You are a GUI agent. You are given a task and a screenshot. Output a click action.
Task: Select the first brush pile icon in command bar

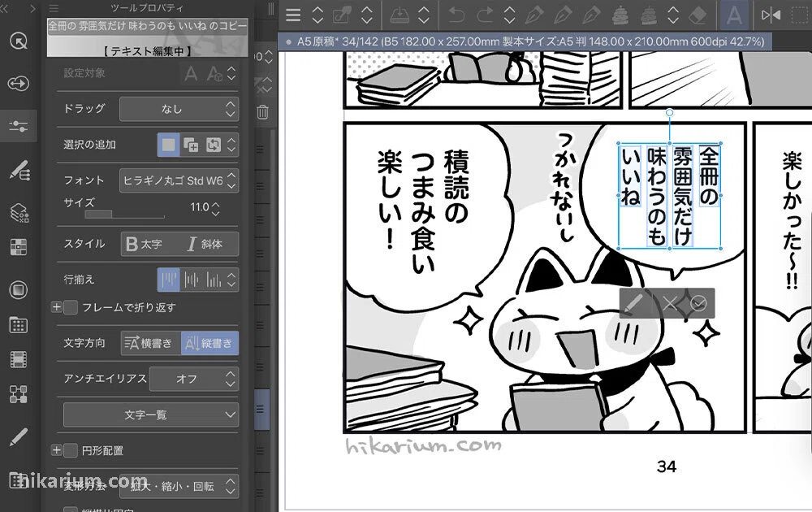[x=620, y=15]
